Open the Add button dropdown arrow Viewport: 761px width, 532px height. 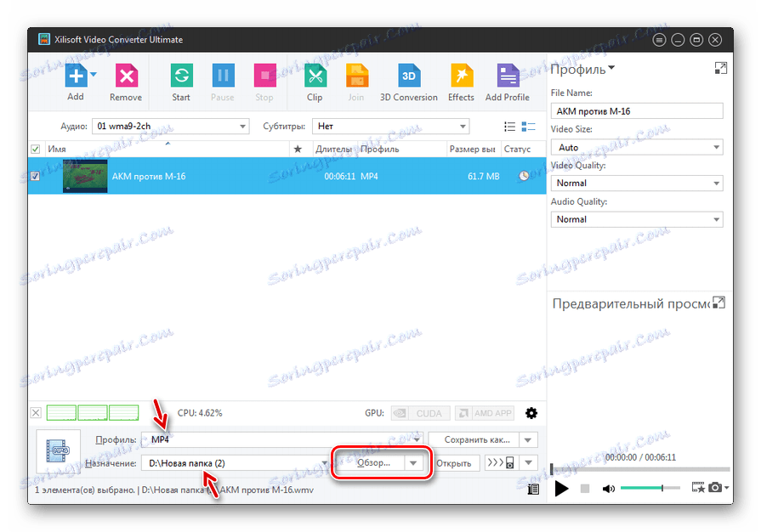[94, 75]
